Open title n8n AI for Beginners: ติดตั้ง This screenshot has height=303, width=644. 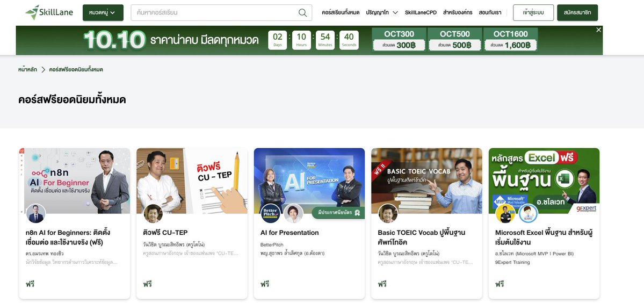pyautogui.click(x=68, y=237)
